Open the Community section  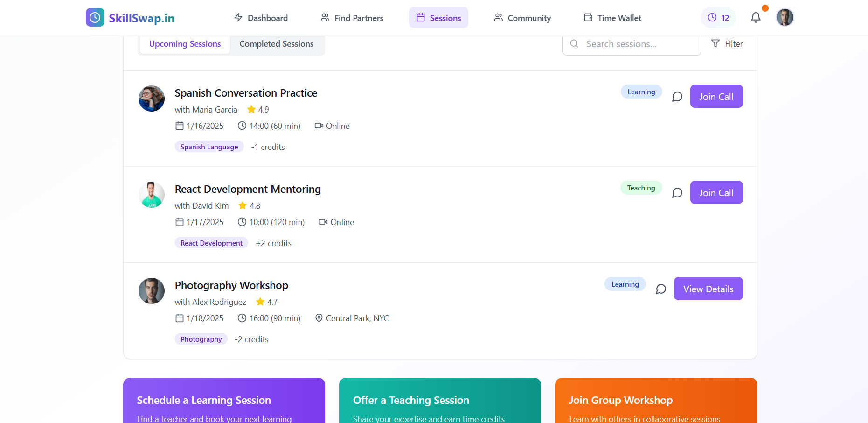click(522, 18)
